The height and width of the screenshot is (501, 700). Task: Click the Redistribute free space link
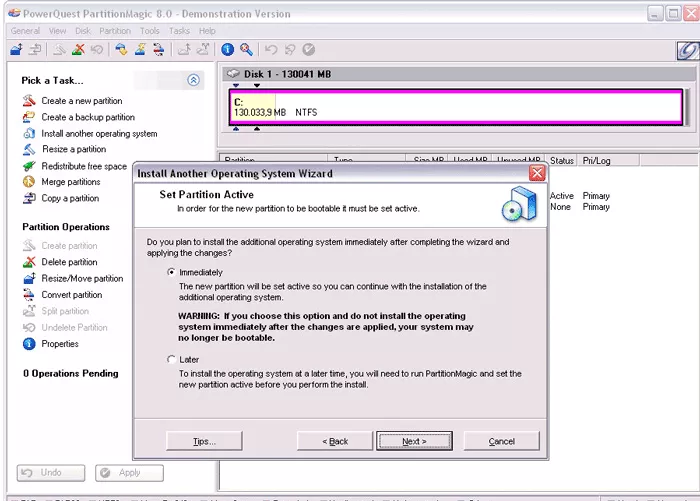pyautogui.click(x=84, y=166)
